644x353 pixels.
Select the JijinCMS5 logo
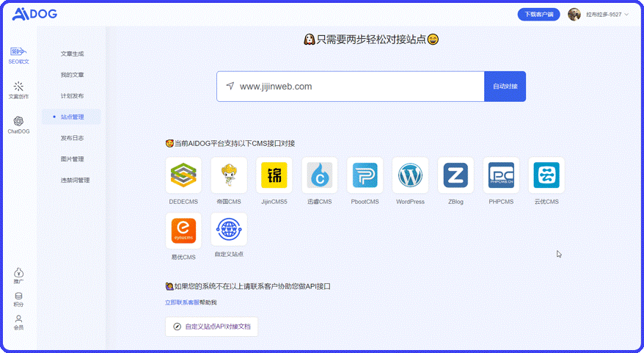(274, 175)
